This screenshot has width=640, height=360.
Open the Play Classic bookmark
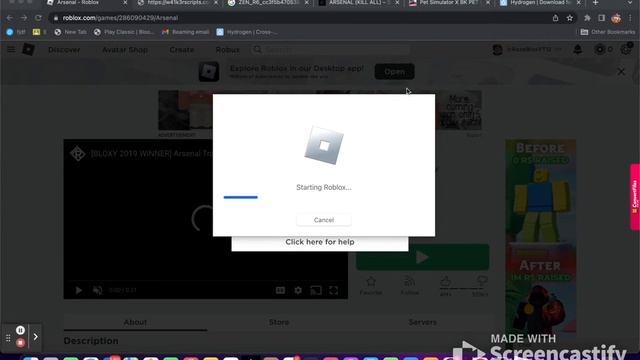124,32
